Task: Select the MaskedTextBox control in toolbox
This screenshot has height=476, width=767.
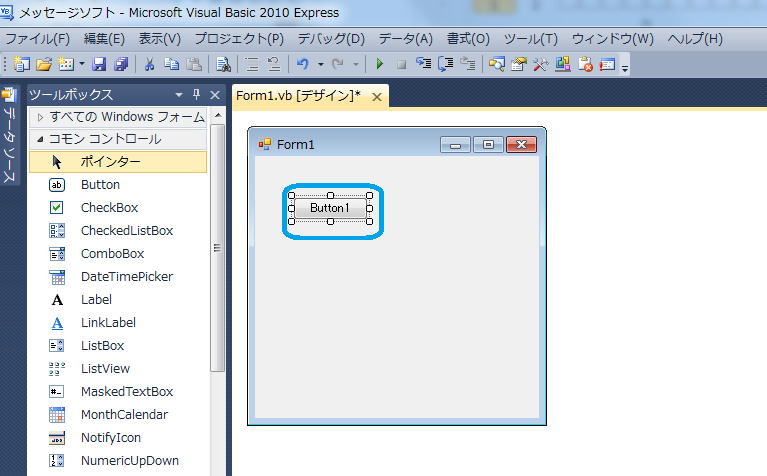Action: pyautogui.click(x=118, y=391)
